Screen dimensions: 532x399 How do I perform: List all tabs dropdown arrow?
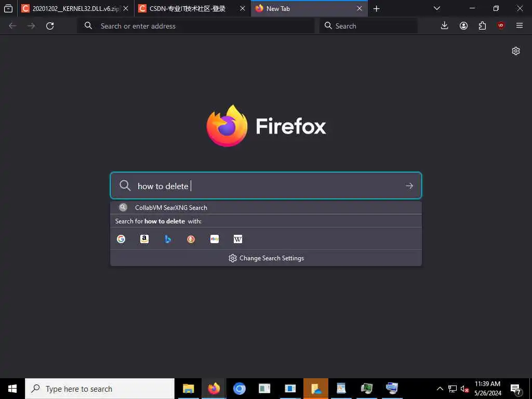436,8
